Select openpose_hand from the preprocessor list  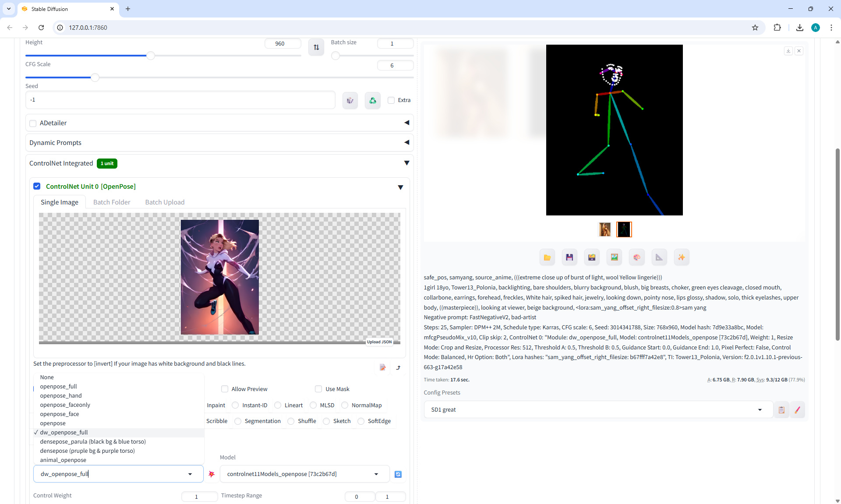(x=61, y=395)
